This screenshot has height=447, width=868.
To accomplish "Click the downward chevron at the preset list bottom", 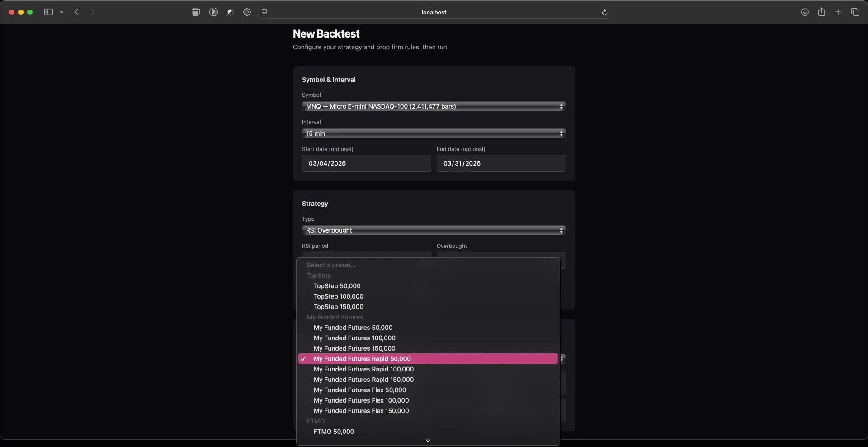I will click(428, 440).
